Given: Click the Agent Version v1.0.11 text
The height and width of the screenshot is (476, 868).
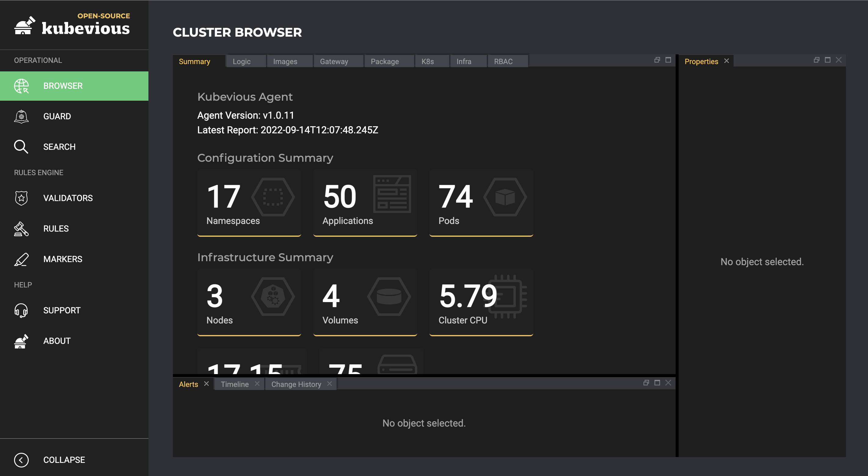Looking at the screenshot, I should click(246, 115).
